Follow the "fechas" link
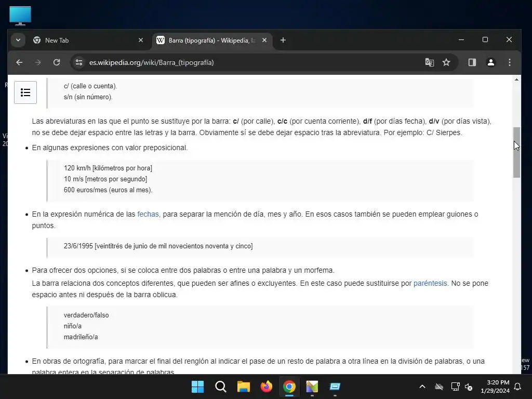 (148, 214)
